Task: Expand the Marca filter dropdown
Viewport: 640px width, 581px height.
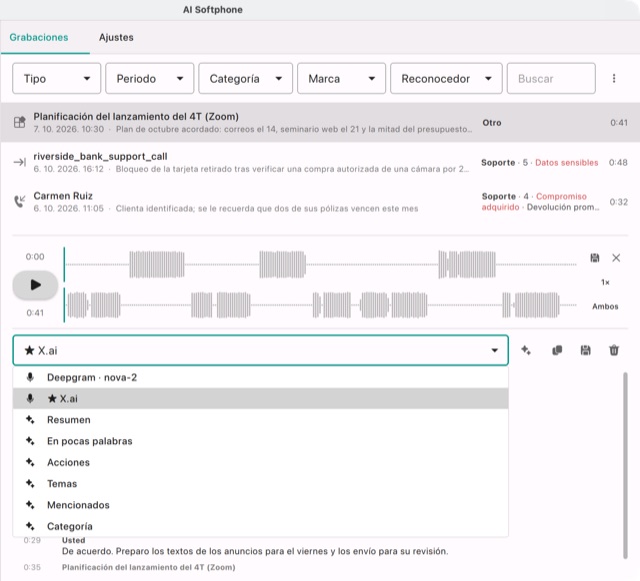Action: [341, 78]
